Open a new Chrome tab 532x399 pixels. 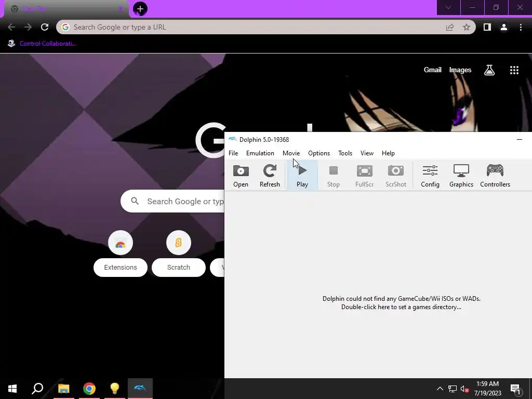point(140,9)
